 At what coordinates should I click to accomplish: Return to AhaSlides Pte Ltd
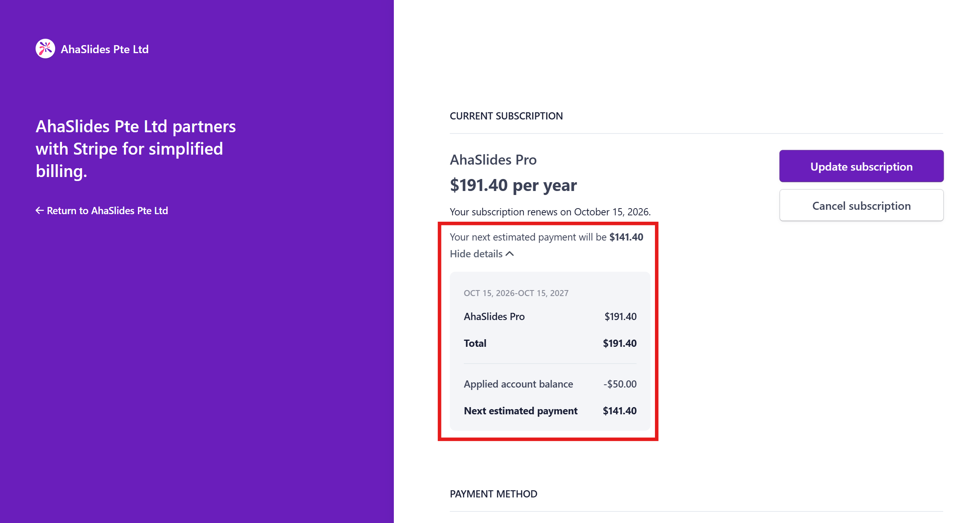107,211
